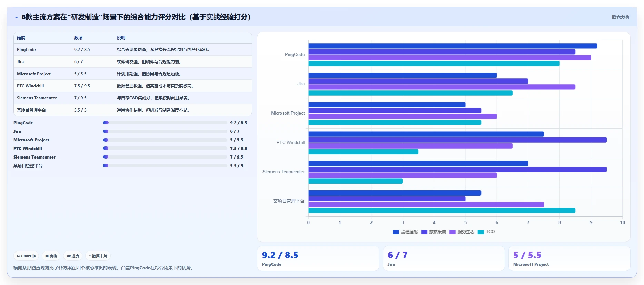
Task: Click the Siemens Teamcenter progress bar
Action: (165, 157)
